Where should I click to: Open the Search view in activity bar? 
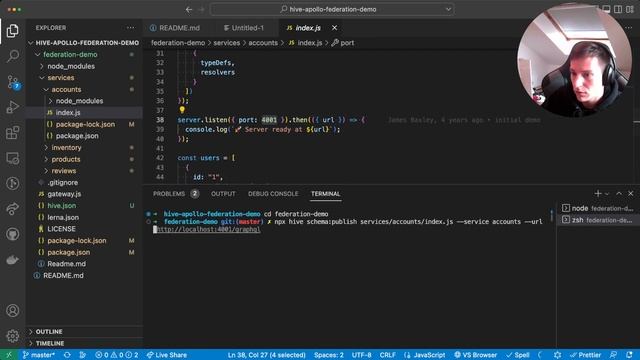click(13, 56)
